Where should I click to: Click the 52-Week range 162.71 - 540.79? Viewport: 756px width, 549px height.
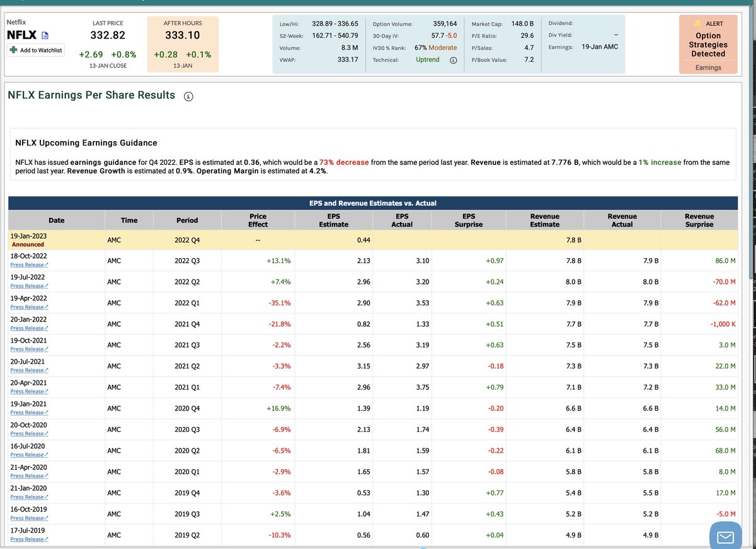coord(335,36)
